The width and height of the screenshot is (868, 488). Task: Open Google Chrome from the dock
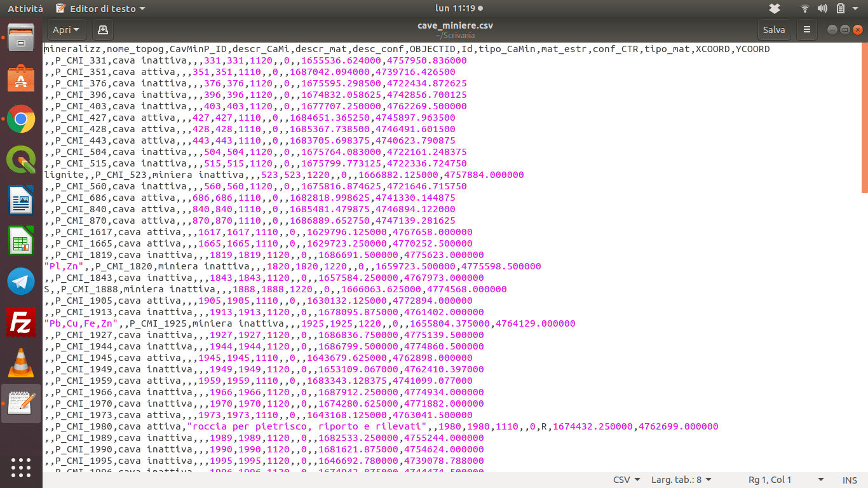21,119
